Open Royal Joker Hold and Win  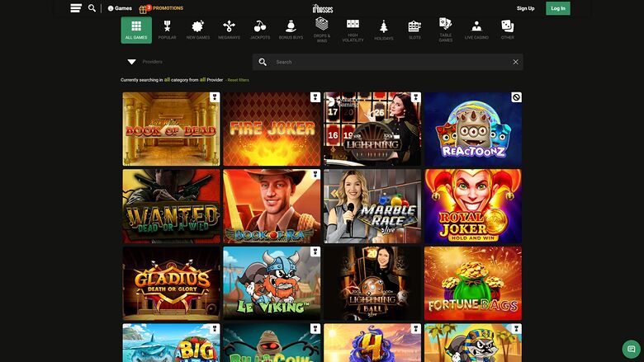[x=473, y=206]
